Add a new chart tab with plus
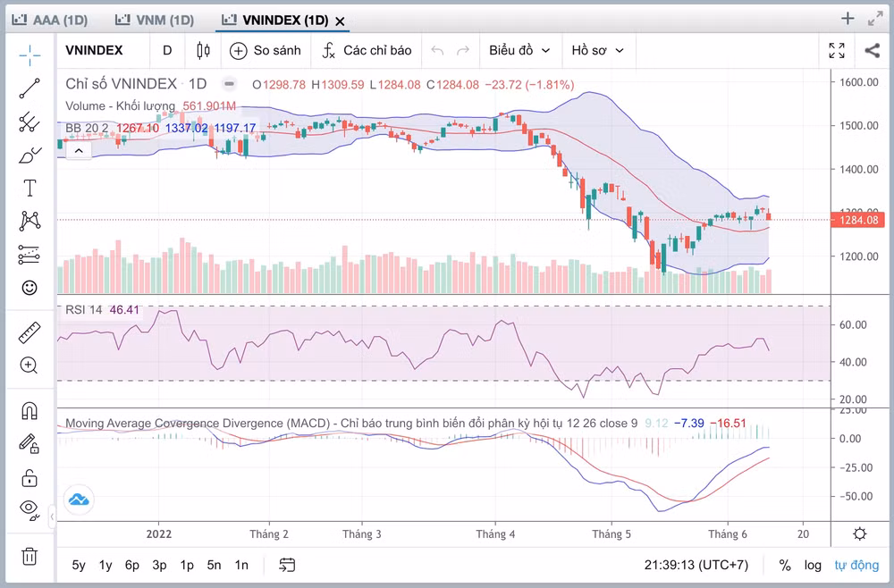The width and height of the screenshot is (894, 588). (x=848, y=19)
